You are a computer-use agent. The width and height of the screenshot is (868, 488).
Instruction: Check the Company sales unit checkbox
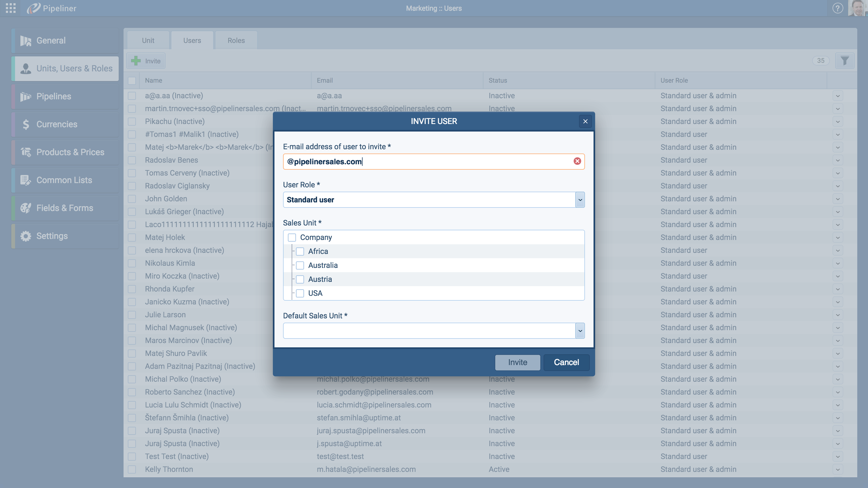(x=292, y=238)
